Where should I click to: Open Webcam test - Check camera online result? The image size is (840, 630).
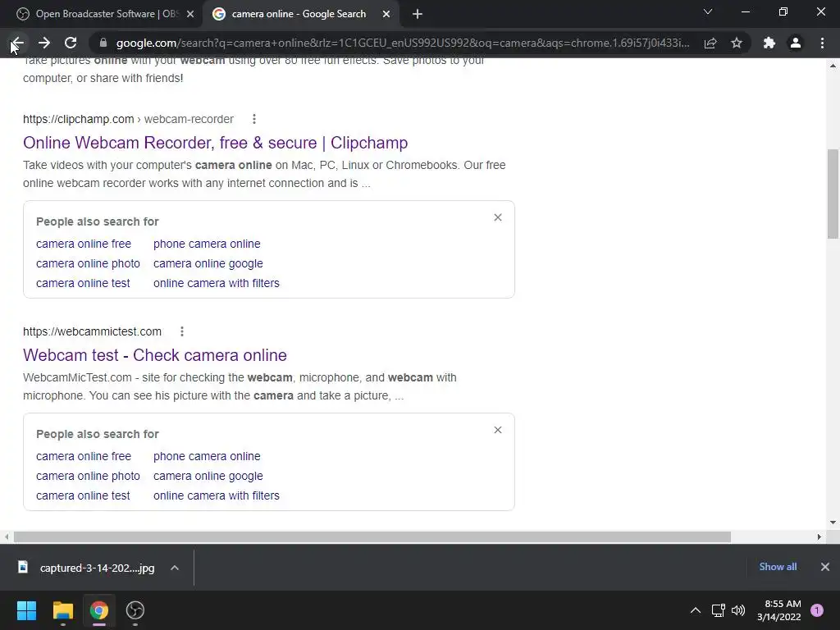[155, 355]
